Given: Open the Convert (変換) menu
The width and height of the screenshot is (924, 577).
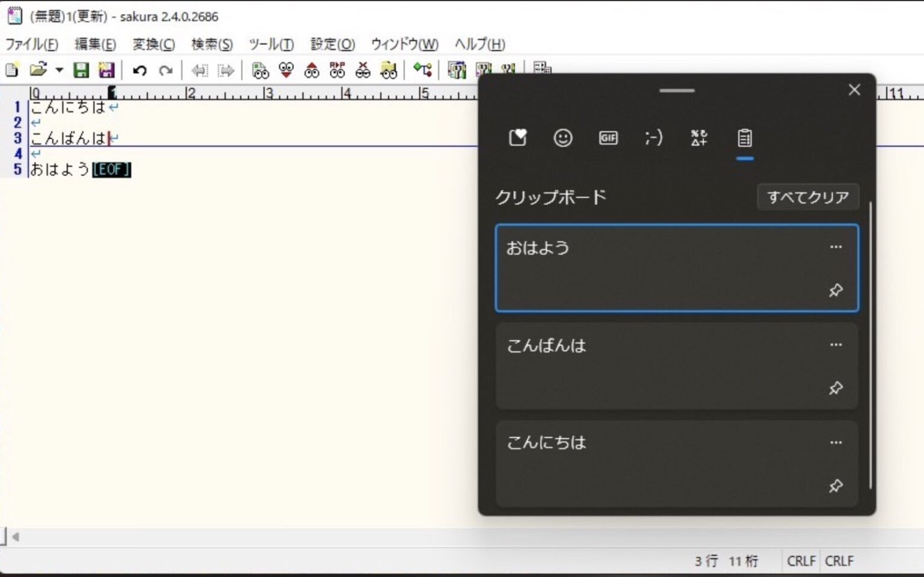Looking at the screenshot, I should [x=153, y=44].
